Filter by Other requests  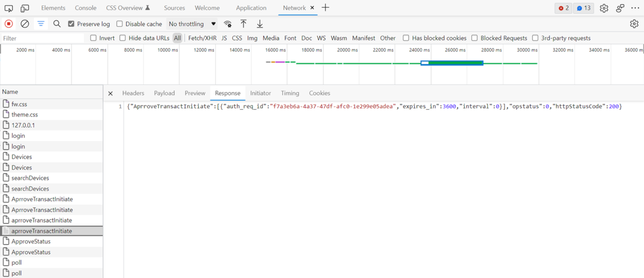(x=388, y=38)
